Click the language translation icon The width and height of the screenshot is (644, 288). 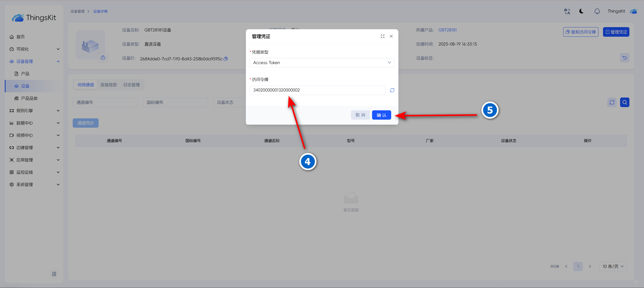567,11
